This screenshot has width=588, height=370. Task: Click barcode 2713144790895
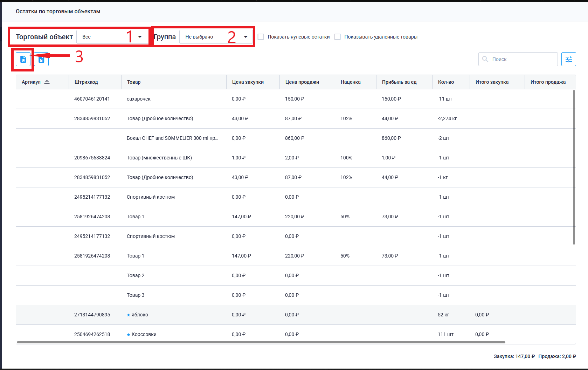(x=92, y=315)
